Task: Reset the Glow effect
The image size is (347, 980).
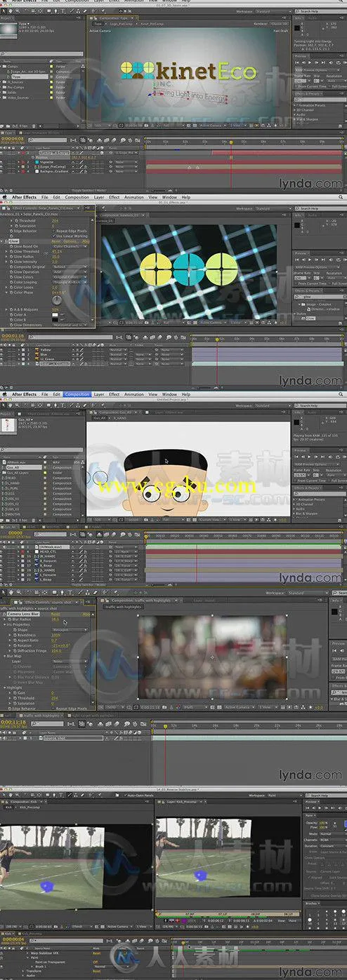Action: tap(56, 241)
